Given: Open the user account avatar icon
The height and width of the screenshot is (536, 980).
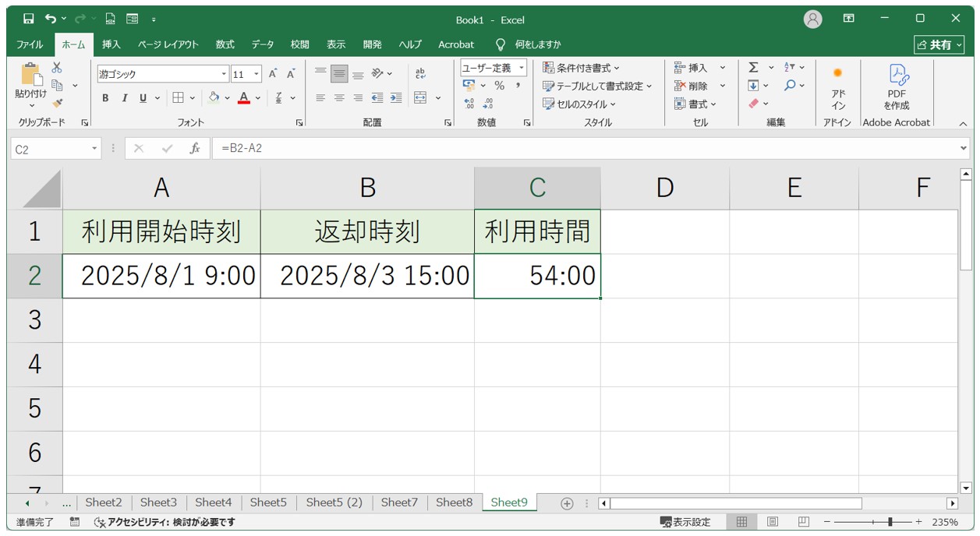Looking at the screenshot, I should click(813, 19).
